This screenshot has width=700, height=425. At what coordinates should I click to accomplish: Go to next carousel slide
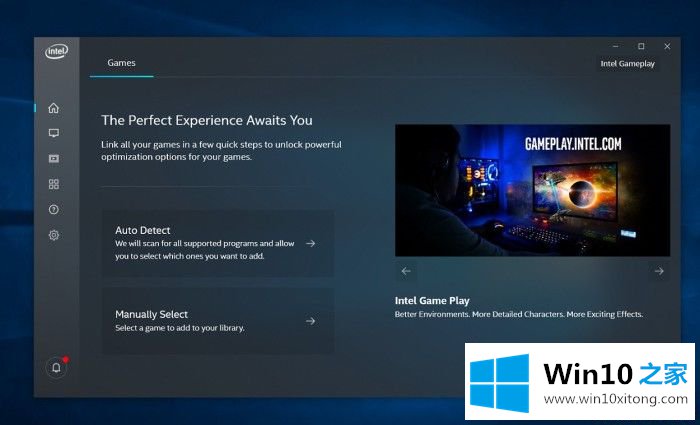pyautogui.click(x=659, y=271)
